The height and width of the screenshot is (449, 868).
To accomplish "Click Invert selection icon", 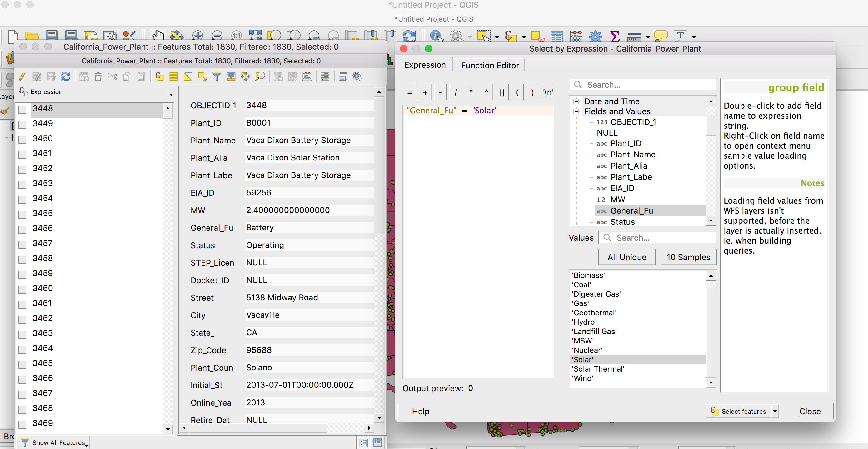I will (188, 77).
